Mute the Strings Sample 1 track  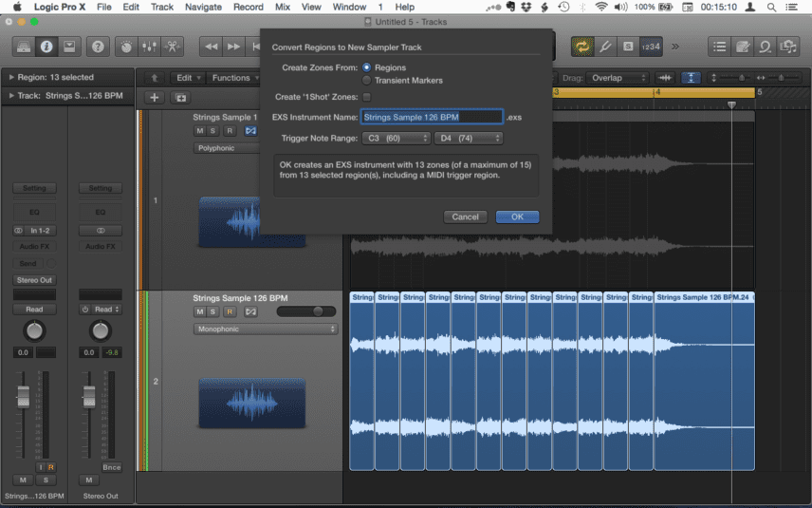[x=200, y=131]
